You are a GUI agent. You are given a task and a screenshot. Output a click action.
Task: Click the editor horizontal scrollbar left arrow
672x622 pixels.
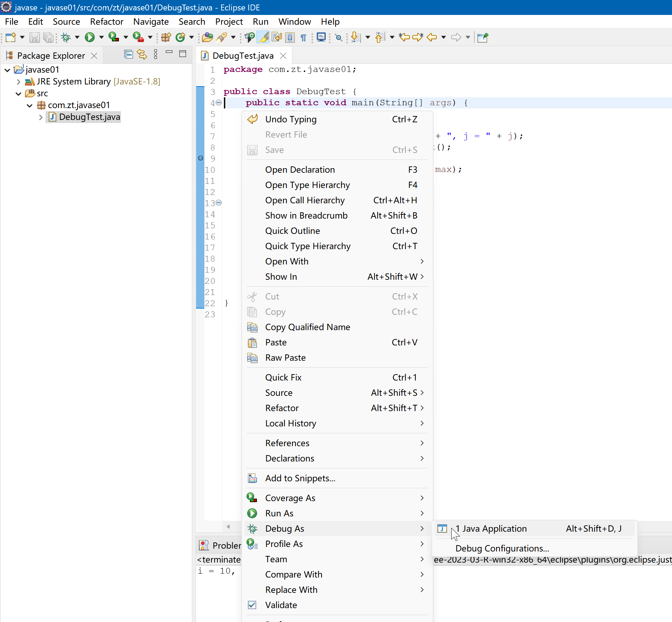click(x=228, y=526)
